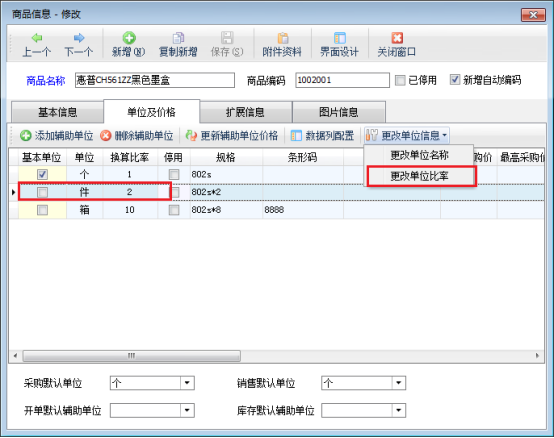Open 界面设计 layout design icon
554x438 pixels.
pyautogui.click(x=339, y=38)
